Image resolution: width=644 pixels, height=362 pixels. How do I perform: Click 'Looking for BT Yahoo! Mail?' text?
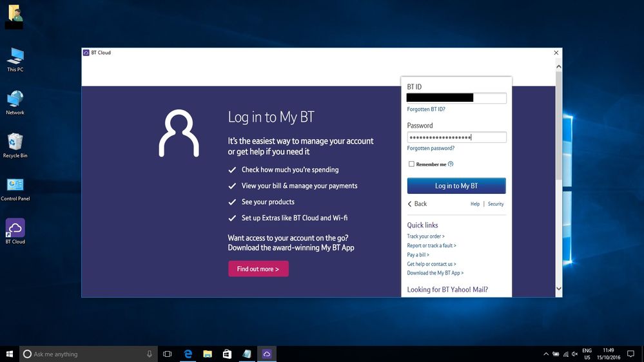(x=447, y=289)
